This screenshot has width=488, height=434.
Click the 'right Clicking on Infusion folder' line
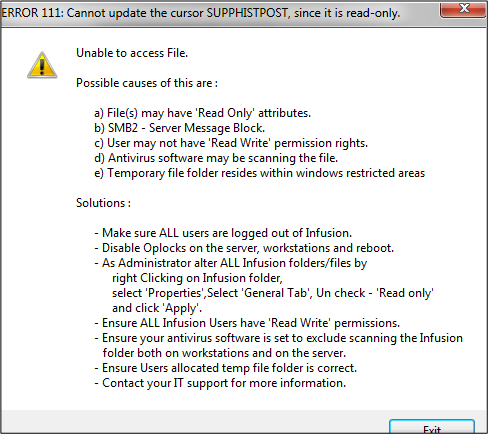coord(197,278)
